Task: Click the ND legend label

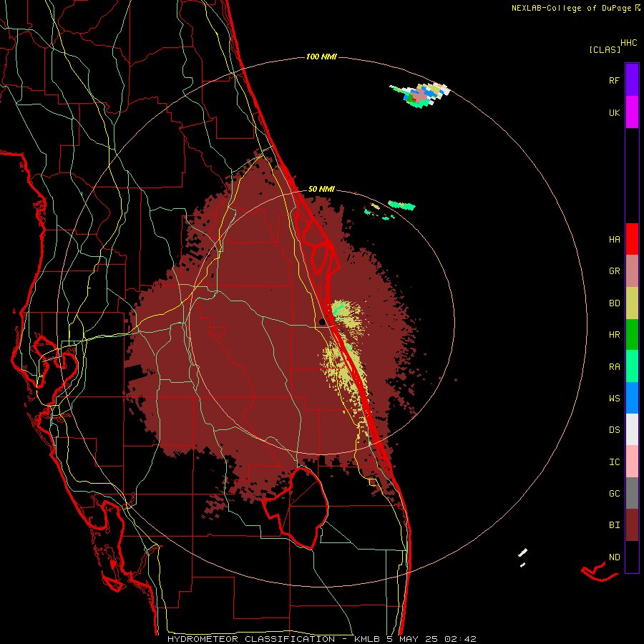Action: click(615, 557)
